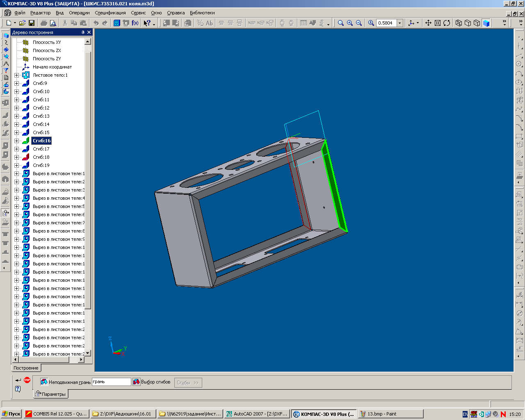
Task: Activate the rotate view tool
Action: coord(447,23)
